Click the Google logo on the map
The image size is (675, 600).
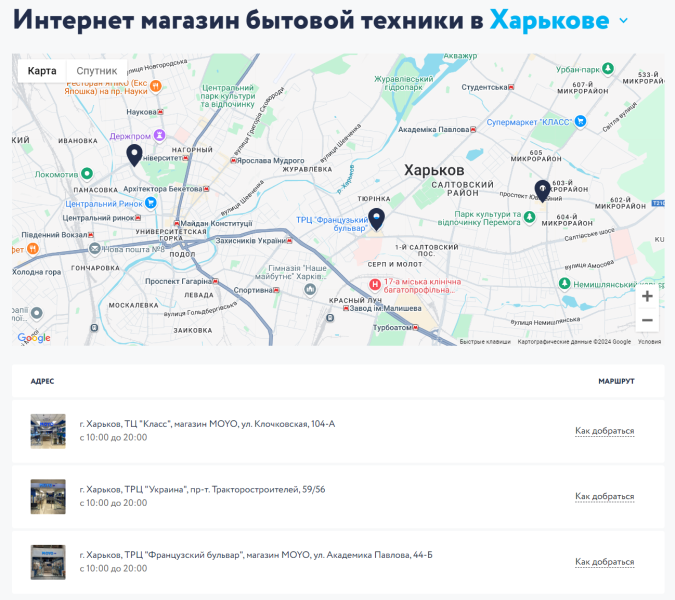(x=34, y=338)
